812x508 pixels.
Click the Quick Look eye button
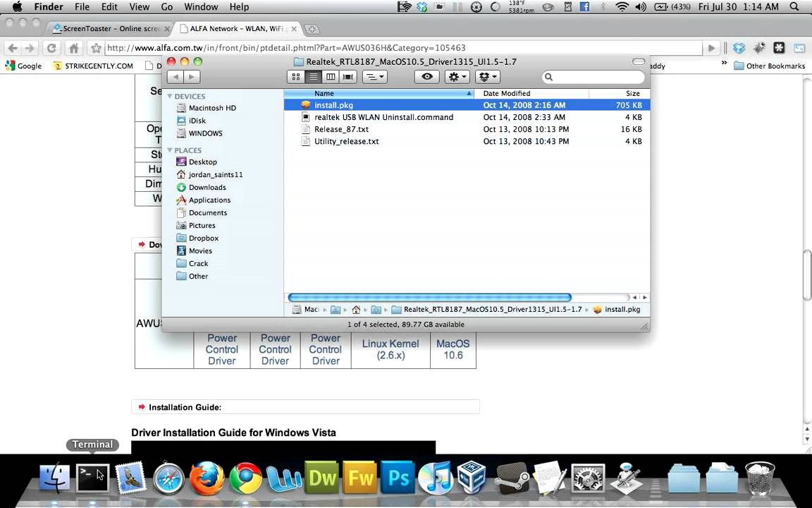pos(427,77)
